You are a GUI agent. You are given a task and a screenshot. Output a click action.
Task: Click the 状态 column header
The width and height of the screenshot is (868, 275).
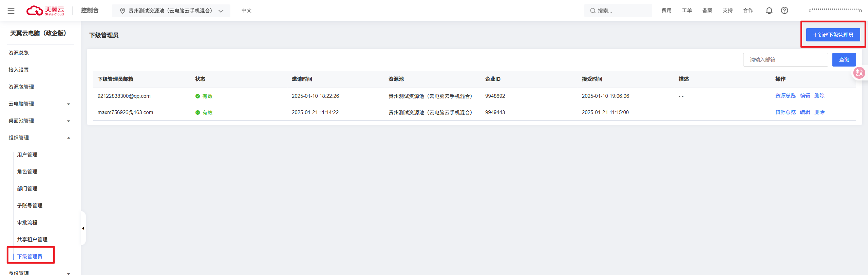click(200, 79)
